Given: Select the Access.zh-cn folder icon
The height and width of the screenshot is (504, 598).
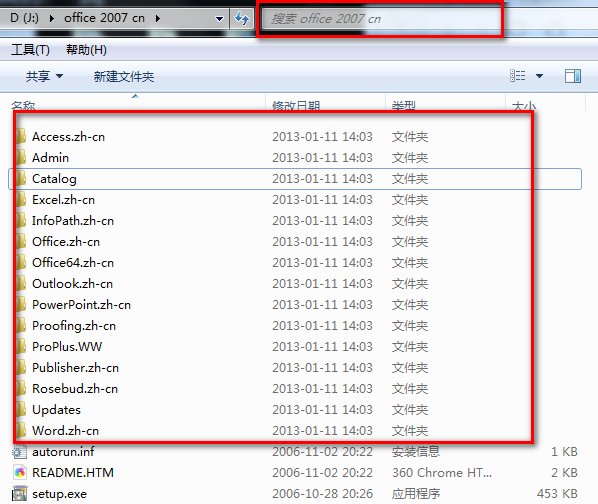Looking at the screenshot, I should [20, 136].
